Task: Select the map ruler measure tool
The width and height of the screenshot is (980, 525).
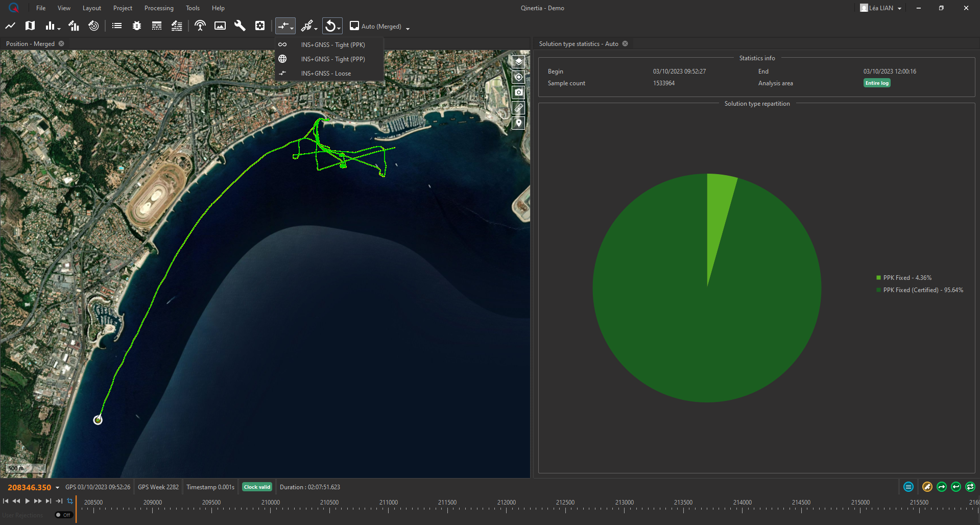Action: 518,108
